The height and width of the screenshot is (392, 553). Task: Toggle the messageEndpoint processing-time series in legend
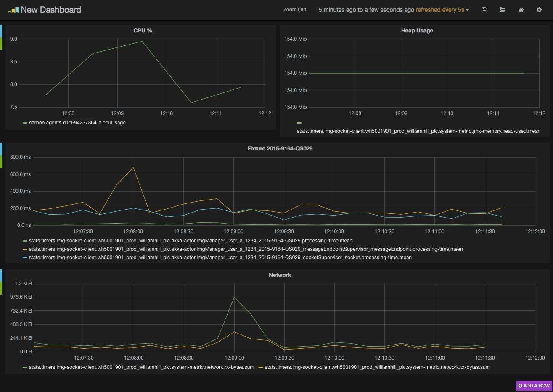pos(246,249)
